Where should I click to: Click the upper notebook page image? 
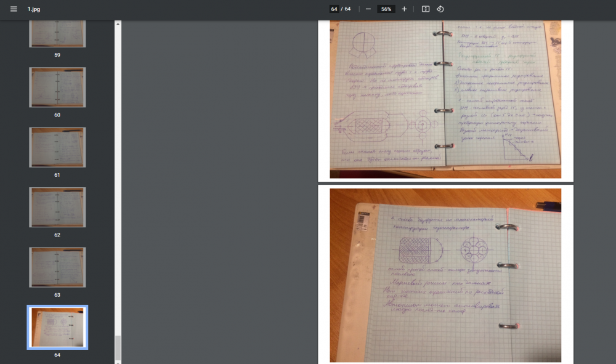[x=445, y=99]
